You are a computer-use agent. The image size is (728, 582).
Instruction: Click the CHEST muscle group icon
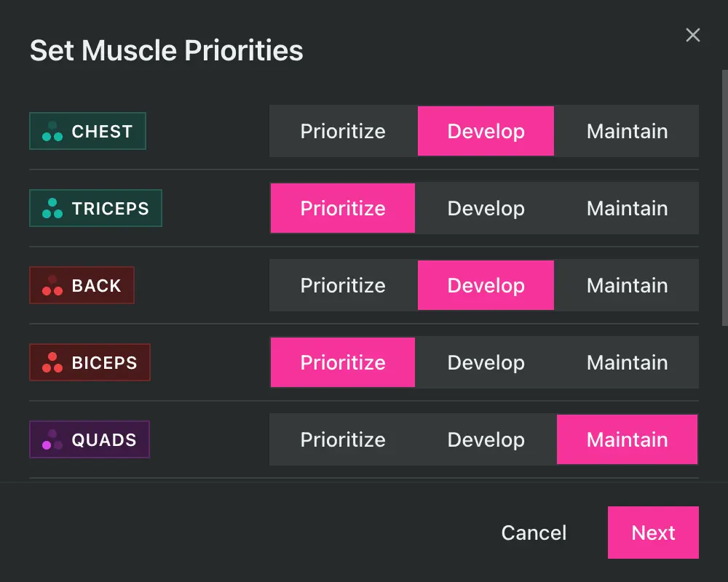coord(50,131)
